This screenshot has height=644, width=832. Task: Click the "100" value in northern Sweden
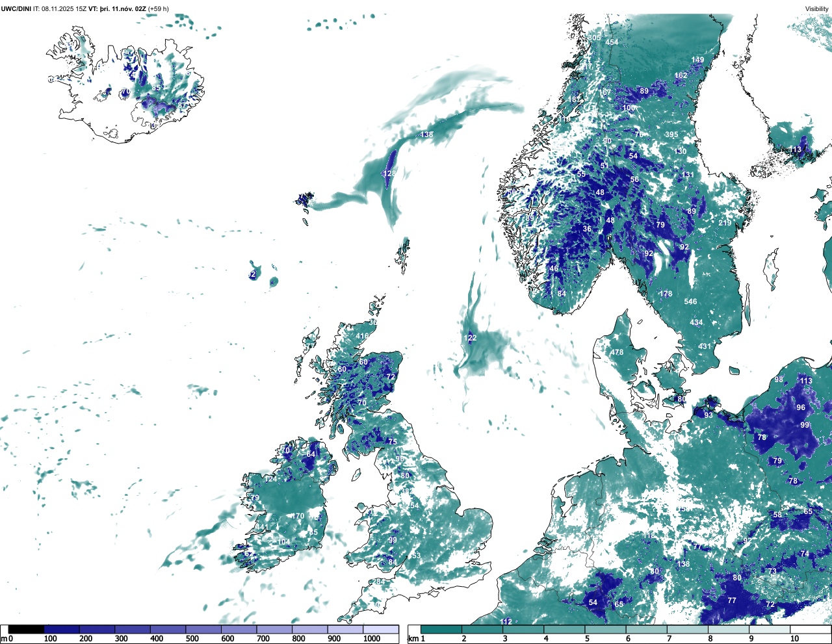[x=629, y=108]
